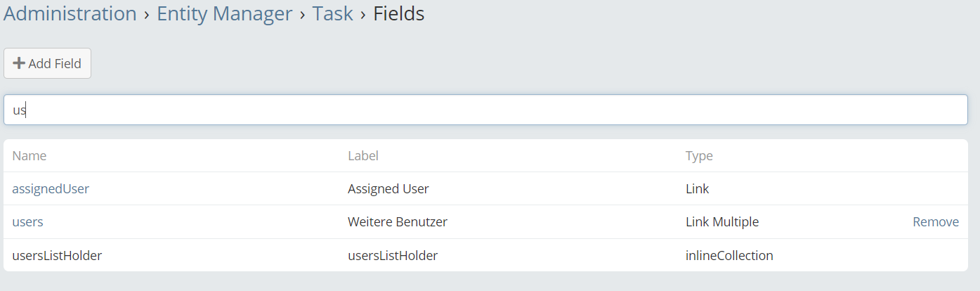
Task: Click the Link type of assignedUser
Action: coord(697,188)
